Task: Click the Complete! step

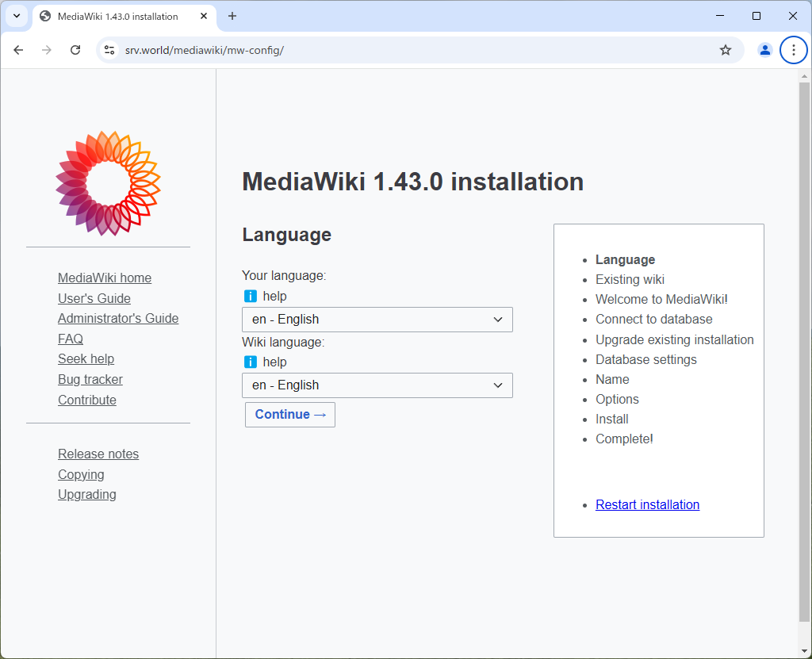Action: coord(624,439)
